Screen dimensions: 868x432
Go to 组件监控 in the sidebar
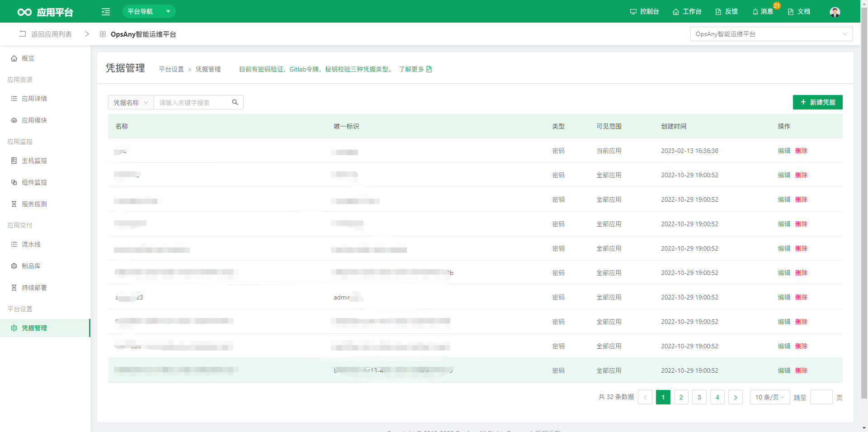[45, 182]
